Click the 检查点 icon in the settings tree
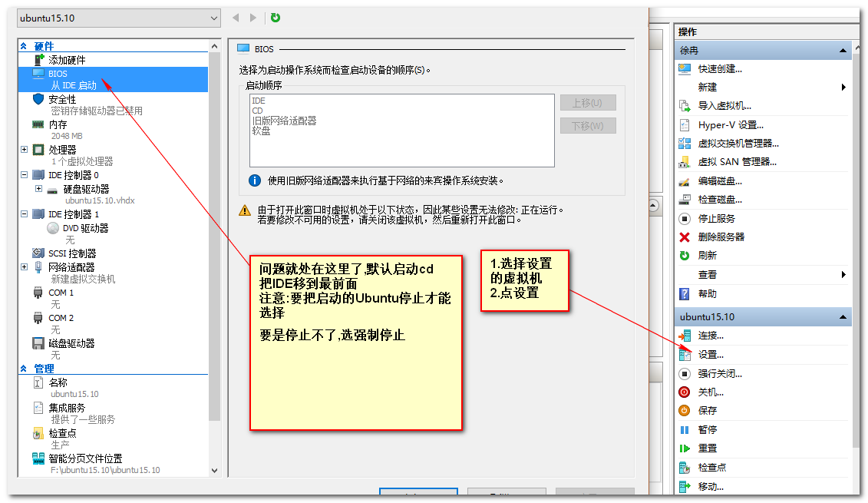The image size is (868, 503). [x=38, y=433]
